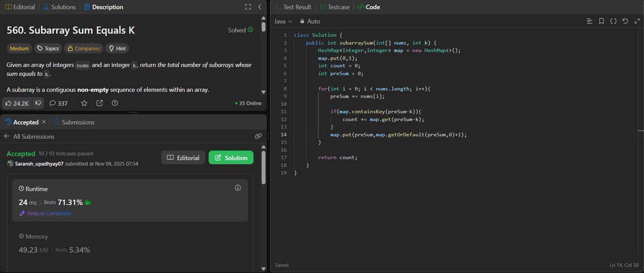Open the Editorial tab
Screen dimensions: 644x273
click(19, 7)
